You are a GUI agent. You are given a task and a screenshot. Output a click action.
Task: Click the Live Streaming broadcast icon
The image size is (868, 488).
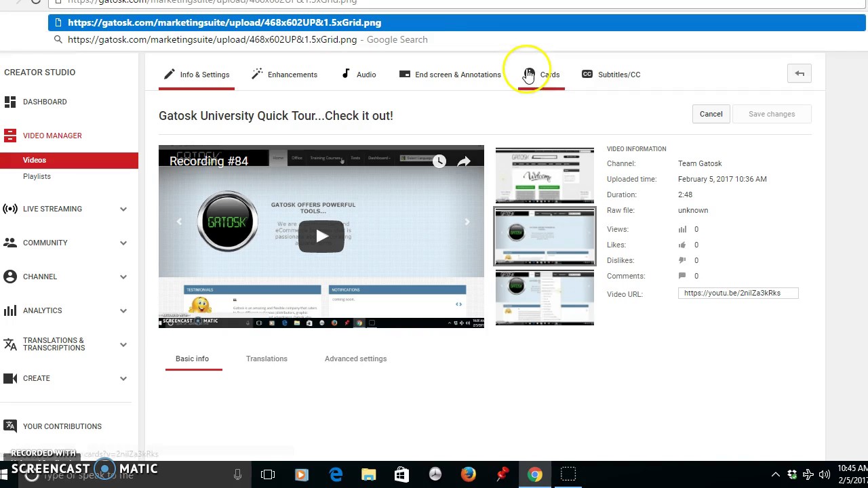(x=10, y=209)
